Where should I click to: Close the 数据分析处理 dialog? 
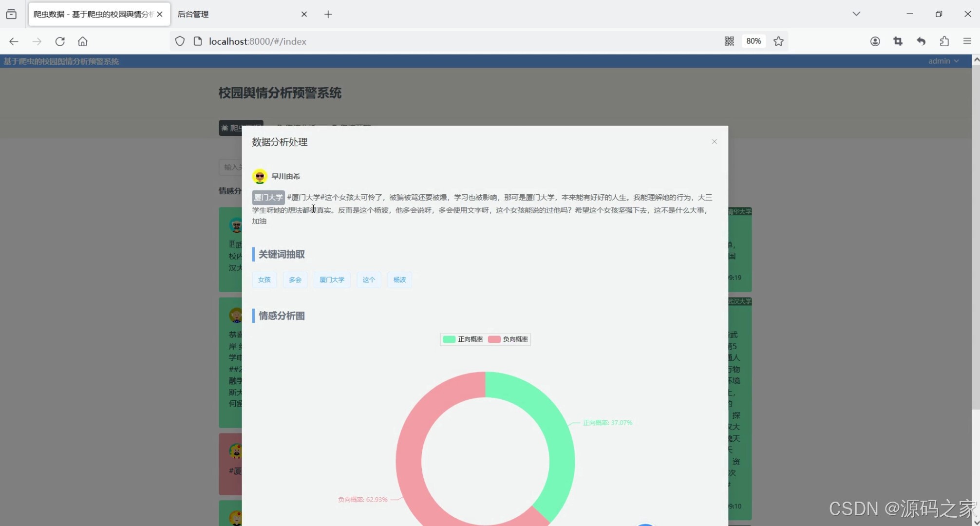714,142
